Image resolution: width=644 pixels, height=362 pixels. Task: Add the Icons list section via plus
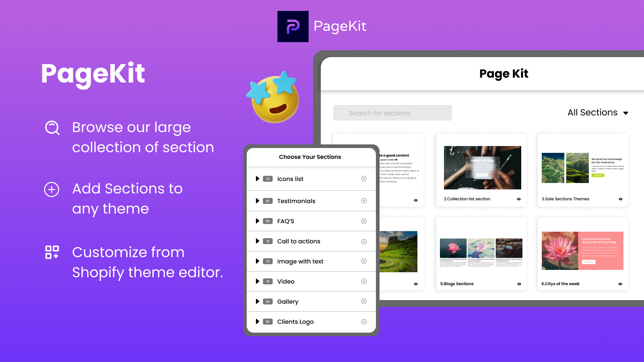(x=364, y=179)
